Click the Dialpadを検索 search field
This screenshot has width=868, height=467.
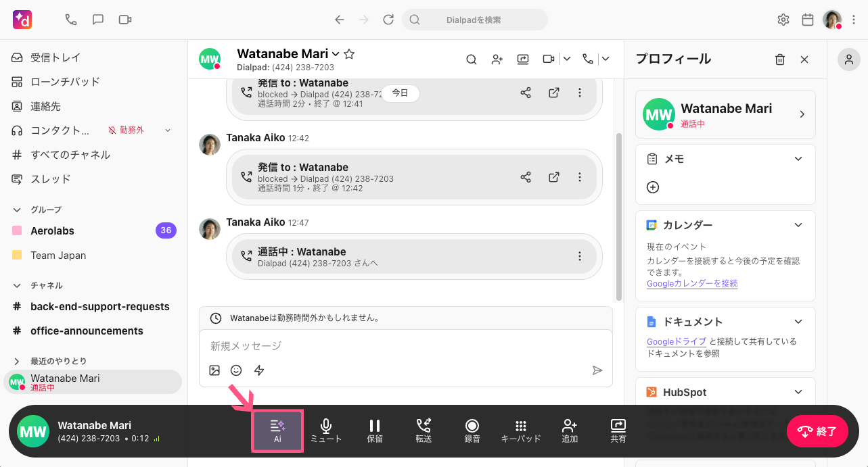click(475, 20)
